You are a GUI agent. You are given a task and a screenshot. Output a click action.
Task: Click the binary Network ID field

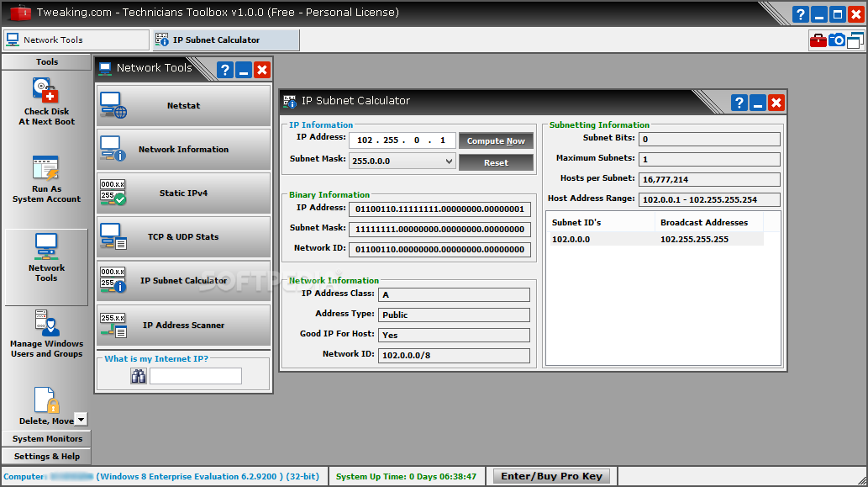click(439, 249)
